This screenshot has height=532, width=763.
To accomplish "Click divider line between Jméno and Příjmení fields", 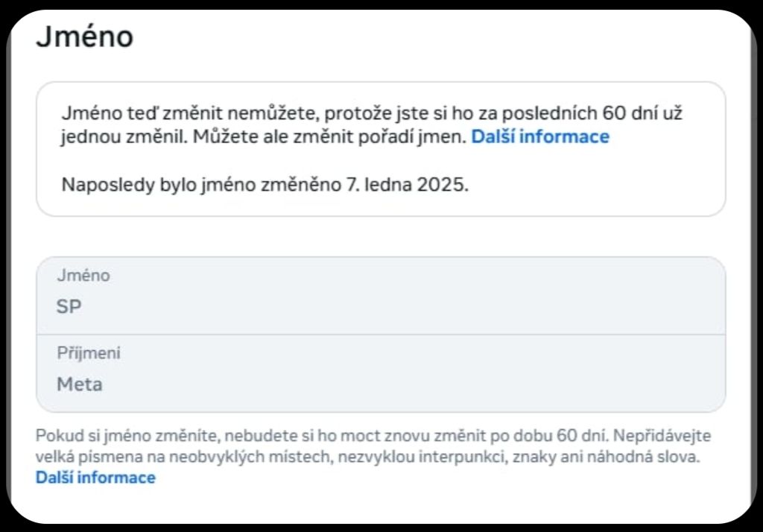I will coord(381,335).
